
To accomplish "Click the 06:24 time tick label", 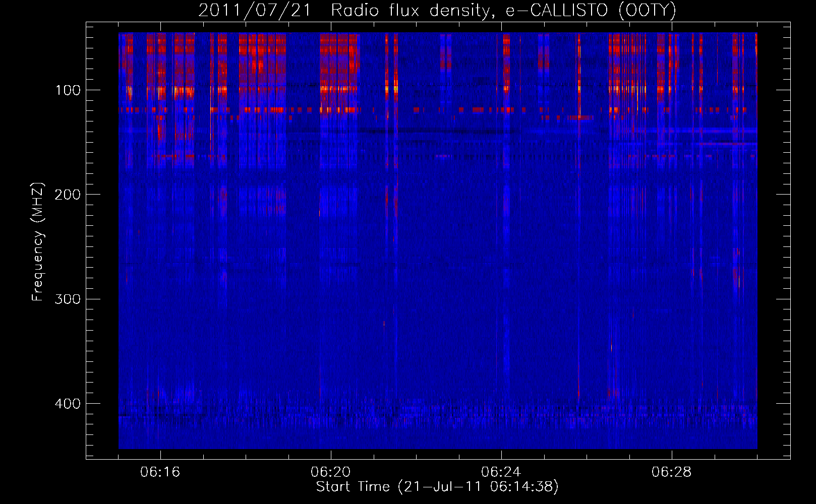I will coord(501,472).
